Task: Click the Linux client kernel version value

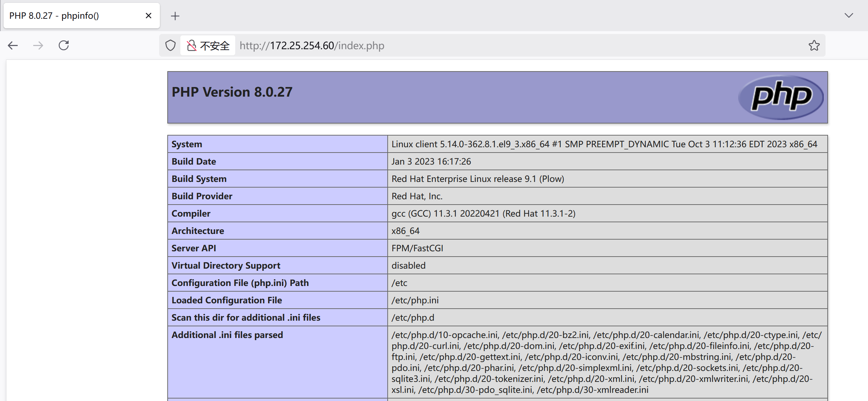Action: 604,144
